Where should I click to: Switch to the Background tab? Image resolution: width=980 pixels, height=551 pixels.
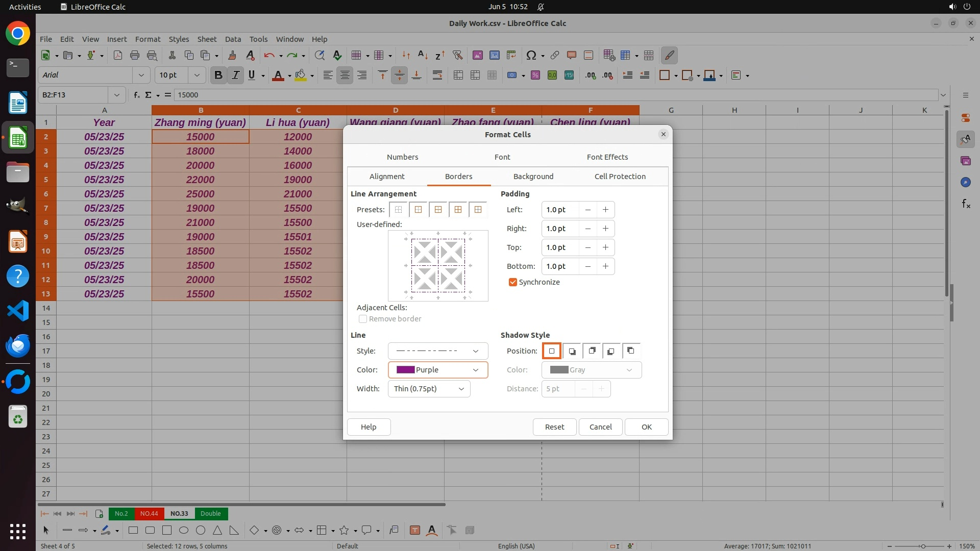[533, 177]
